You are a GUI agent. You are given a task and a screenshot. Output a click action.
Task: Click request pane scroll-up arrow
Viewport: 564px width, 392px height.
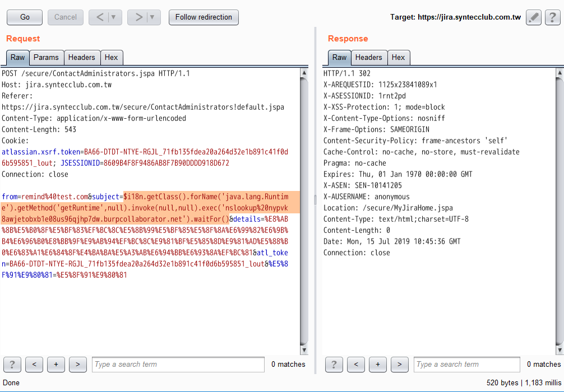[x=304, y=73]
